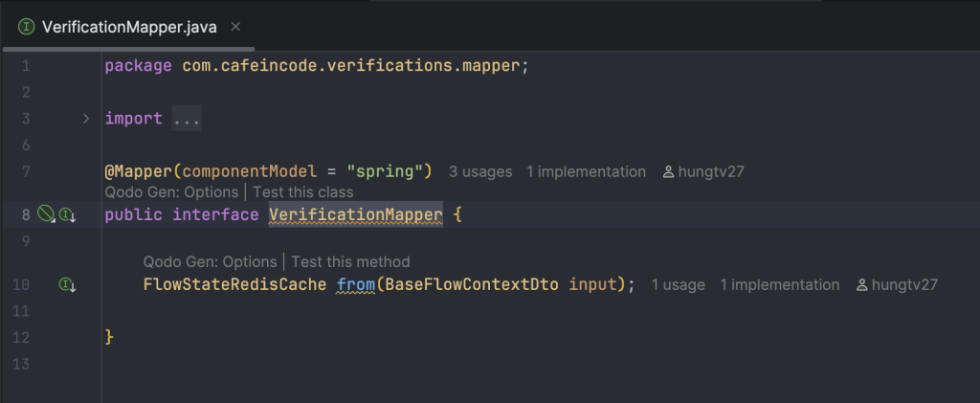Expand the collapsed import ellipsis placeholder
This screenshot has height=403, width=980.
pyautogui.click(x=187, y=118)
